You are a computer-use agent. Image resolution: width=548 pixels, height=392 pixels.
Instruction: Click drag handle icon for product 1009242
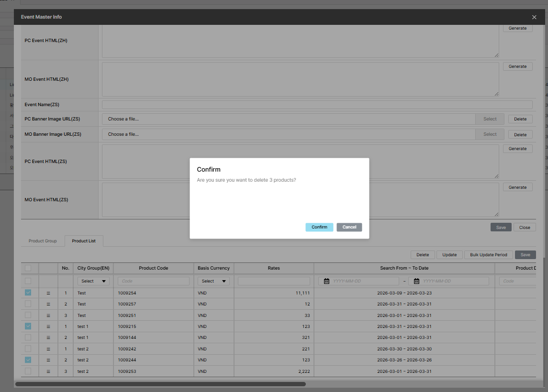point(48,349)
